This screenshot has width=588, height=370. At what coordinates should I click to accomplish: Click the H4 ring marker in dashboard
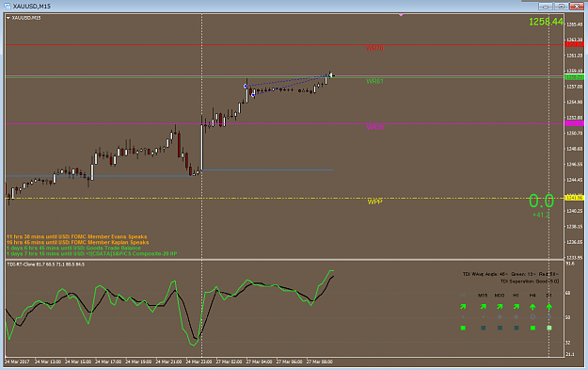click(x=532, y=317)
